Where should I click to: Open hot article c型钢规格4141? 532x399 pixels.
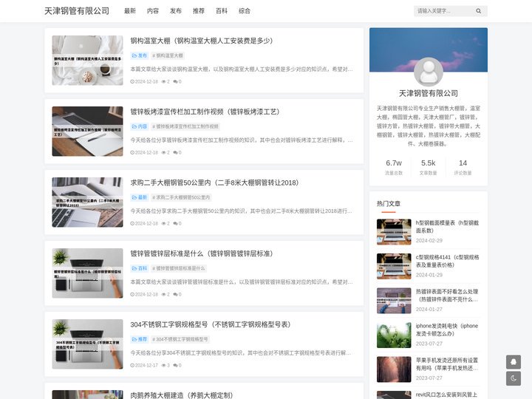point(447,261)
